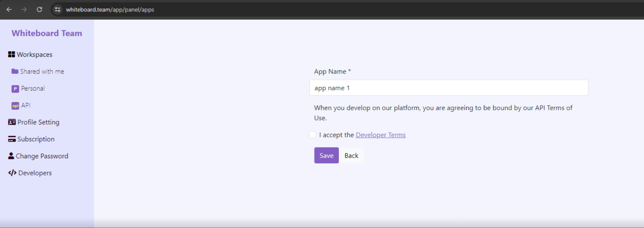This screenshot has width=644, height=228.
Task: Click the Subscription credit card icon
Action: tap(12, 139)
